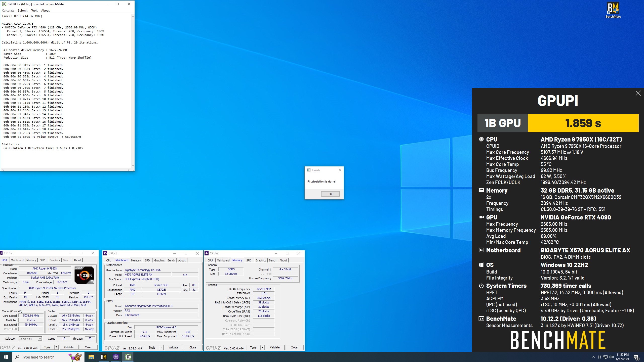
Task: Click Close button in CPU-Z CPU window
Action: click(x=88, y=347)
